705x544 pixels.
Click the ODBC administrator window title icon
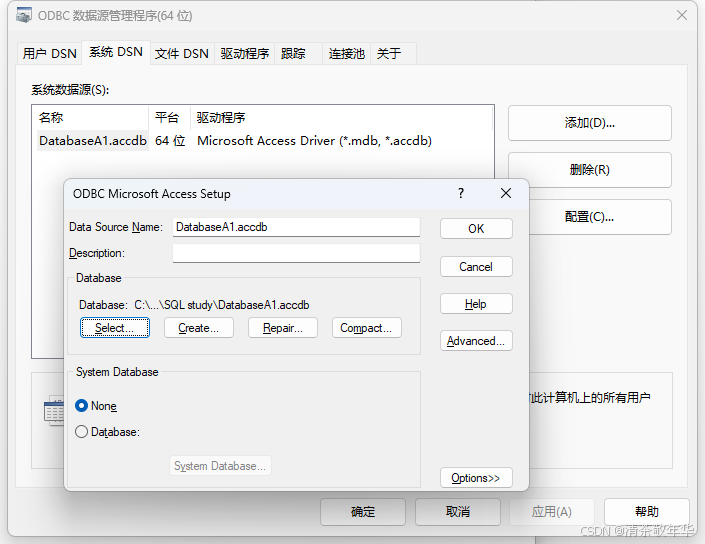click(x=24, y=15)
